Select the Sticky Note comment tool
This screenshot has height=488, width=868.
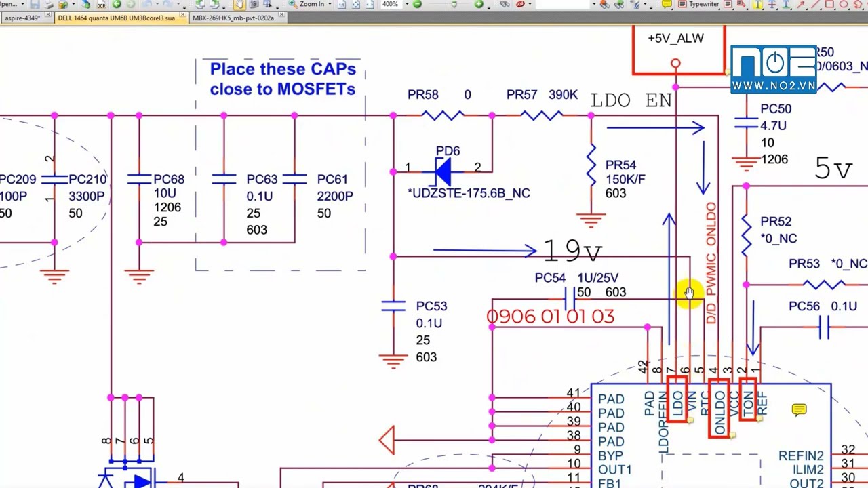click(x=667, y=4)
